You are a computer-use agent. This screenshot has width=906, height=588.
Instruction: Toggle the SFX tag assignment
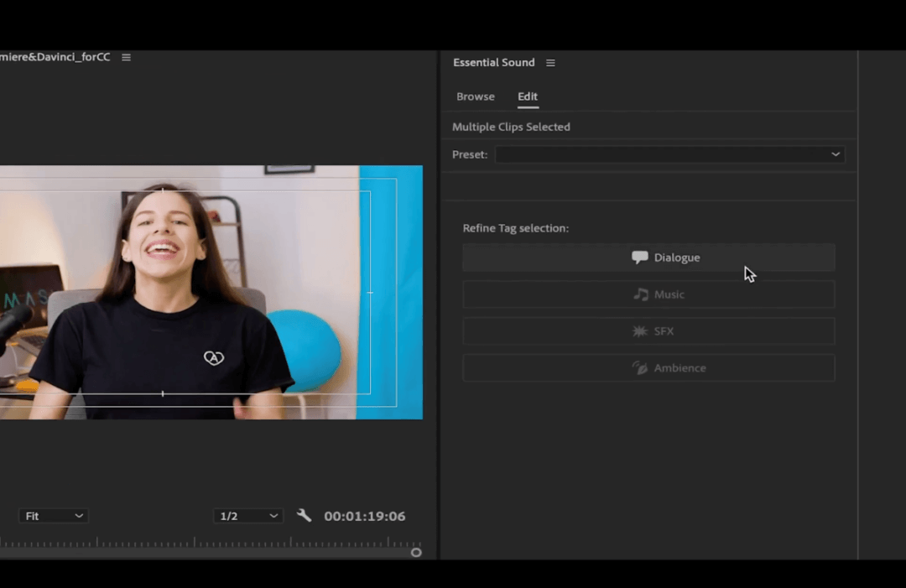coord(648,330)
